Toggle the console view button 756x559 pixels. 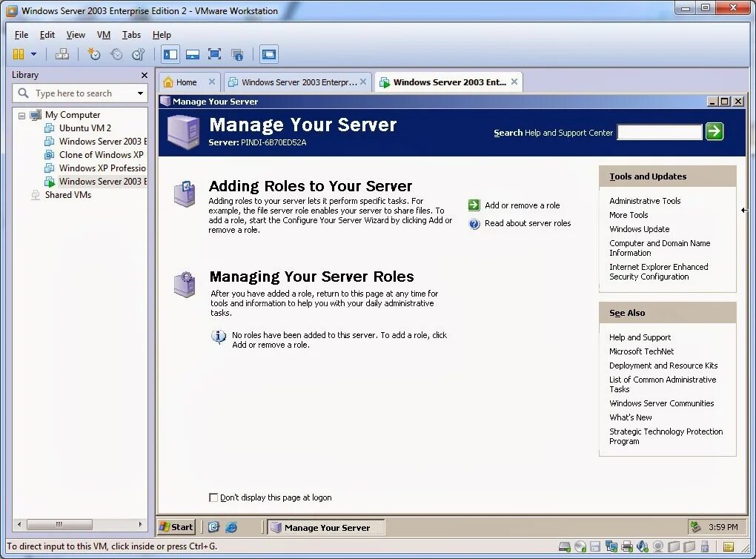tap(269, 55)
